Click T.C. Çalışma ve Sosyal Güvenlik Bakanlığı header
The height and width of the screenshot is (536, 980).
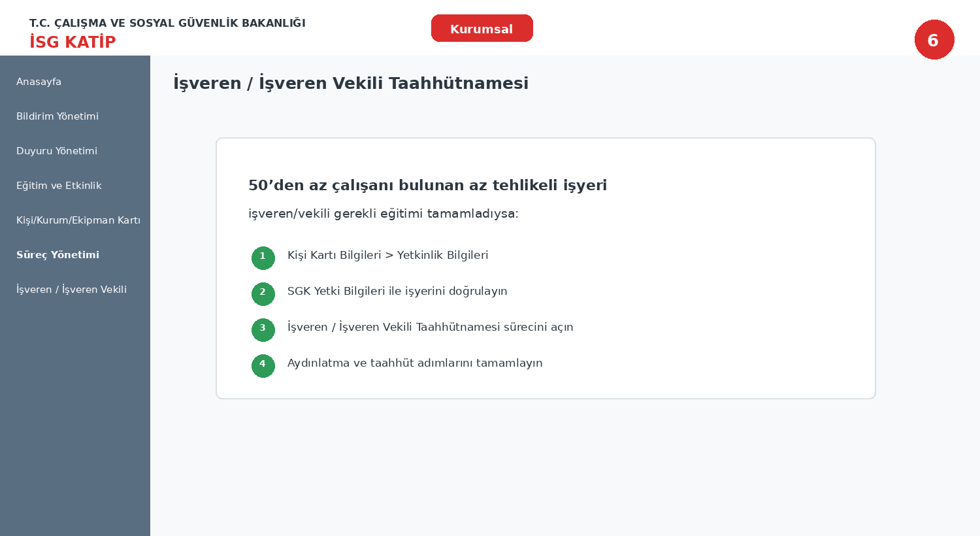pyautogui.click(x=167, y=24)
